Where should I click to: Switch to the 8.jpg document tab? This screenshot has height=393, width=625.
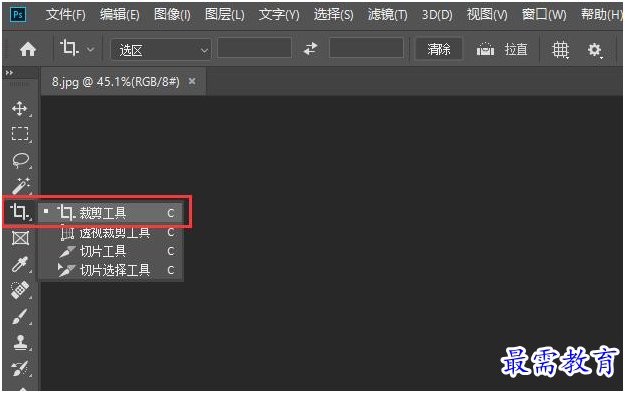(x=116, y=82)
